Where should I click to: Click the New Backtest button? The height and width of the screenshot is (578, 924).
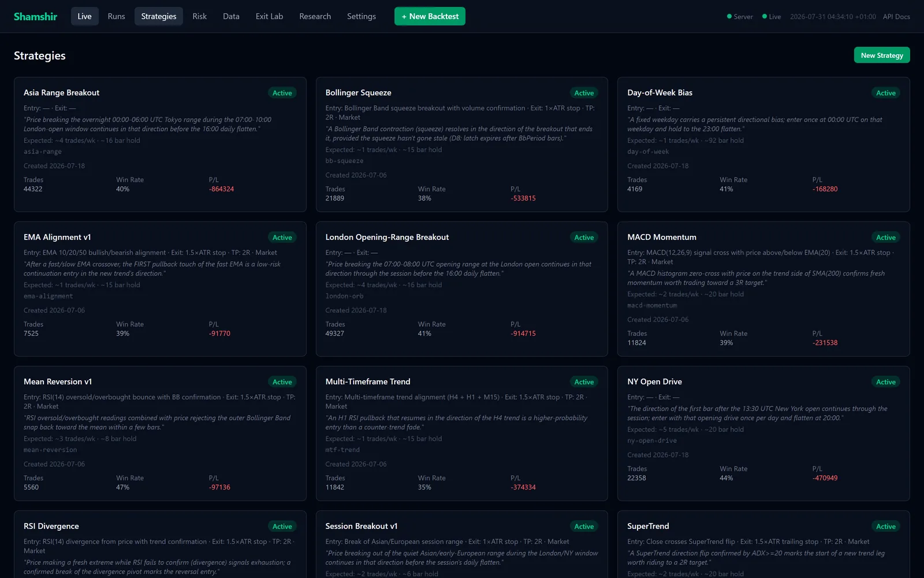click(430, 16)
